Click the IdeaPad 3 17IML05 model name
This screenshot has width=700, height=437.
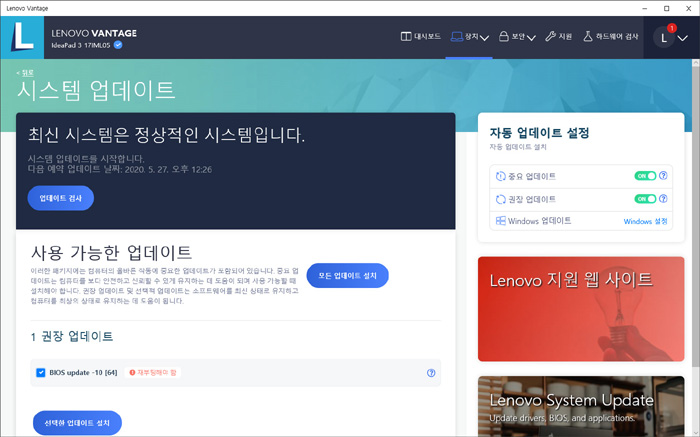click(81, 45)
